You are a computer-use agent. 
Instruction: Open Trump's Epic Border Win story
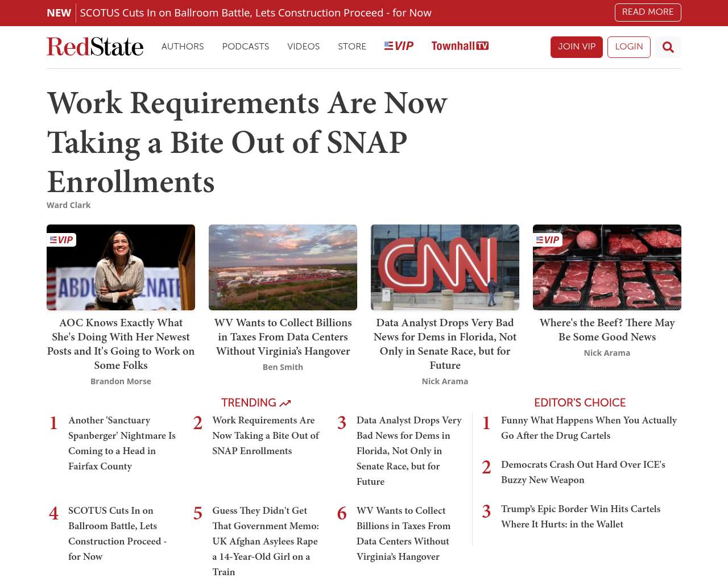[581, 517]
